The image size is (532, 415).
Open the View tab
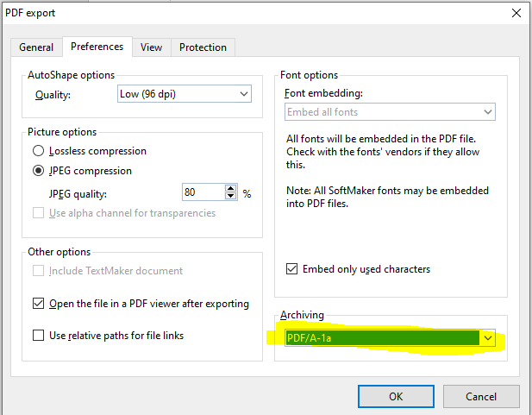click(151, 47)
